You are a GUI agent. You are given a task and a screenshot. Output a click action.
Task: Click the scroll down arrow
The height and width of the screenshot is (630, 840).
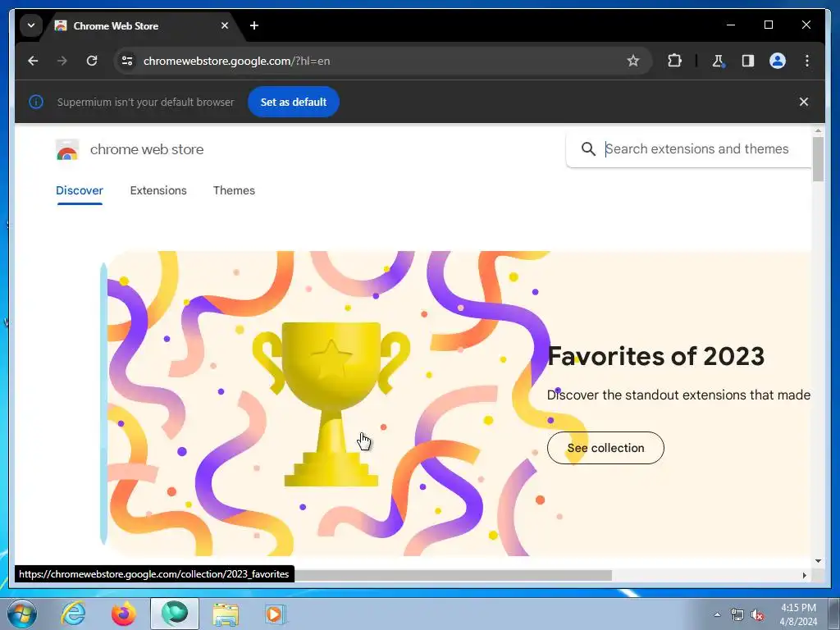818,561
